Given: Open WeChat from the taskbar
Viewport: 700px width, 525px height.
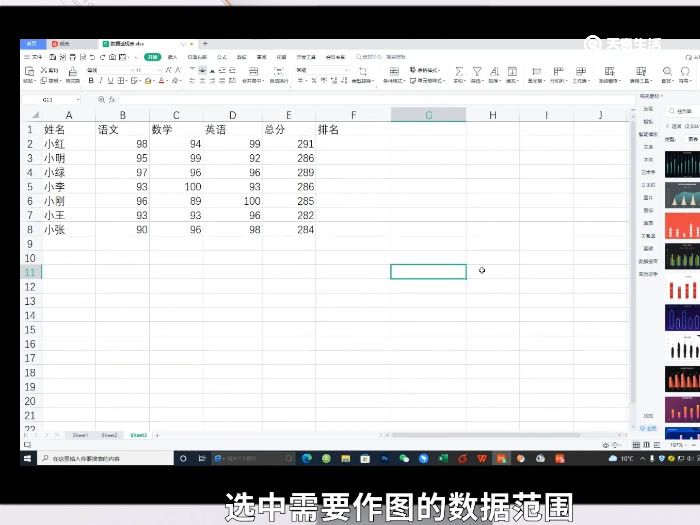Looking at the screenshot, I should [404, 458].
